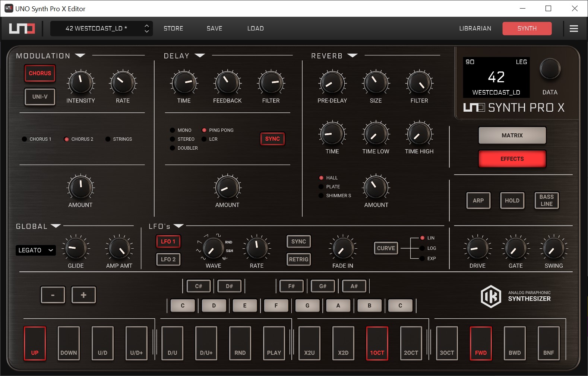This screenshot has height=376, width=588.
Task: Toggle the delay SYNC button
Action: 272,139
